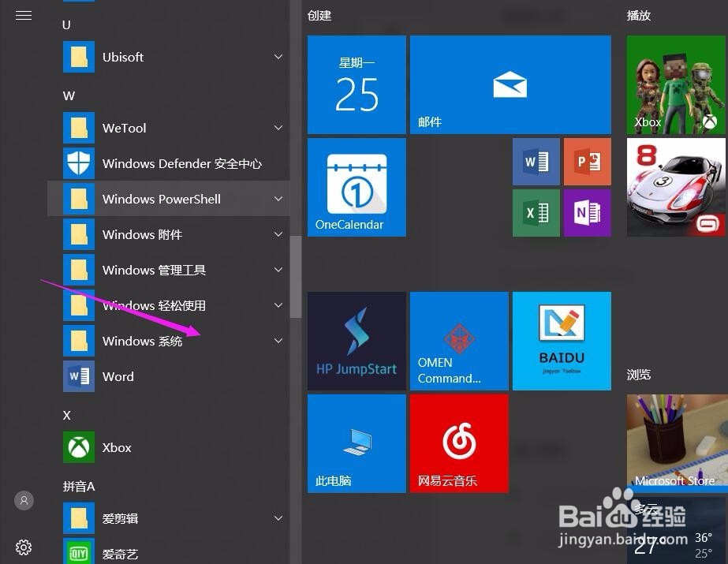Expand the Ubisoft folder chevron

coord(278,57)
